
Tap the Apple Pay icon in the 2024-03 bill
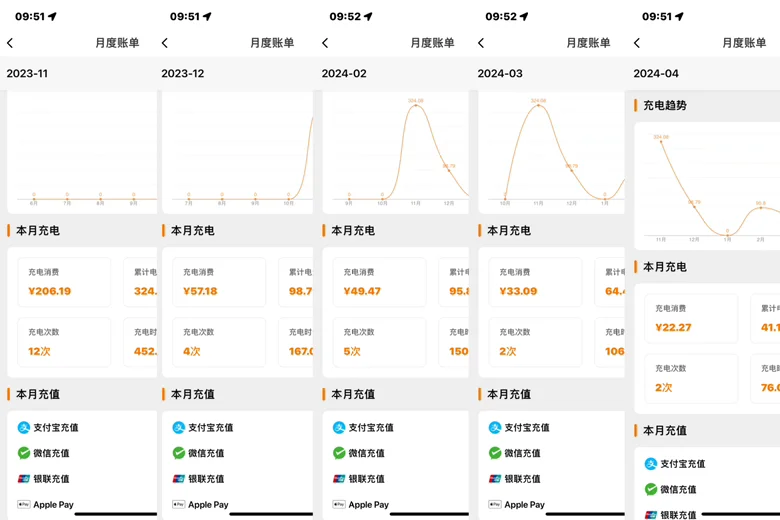tap(495, 505)
